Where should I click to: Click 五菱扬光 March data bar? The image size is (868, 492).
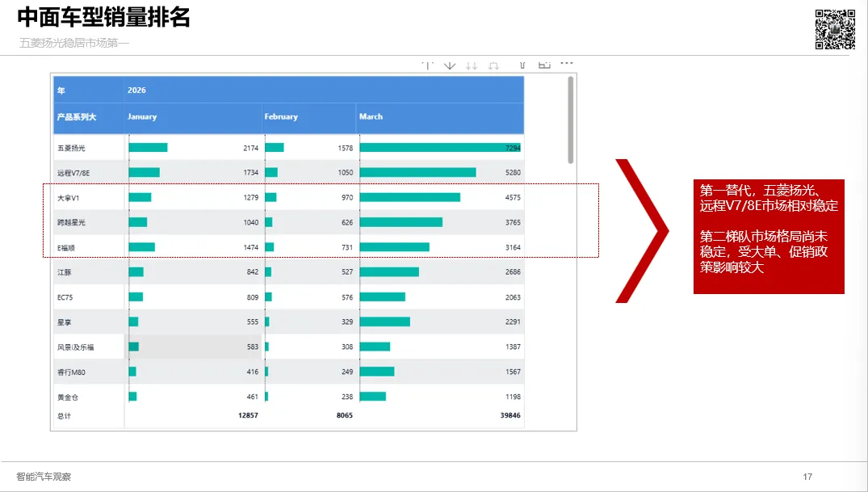(440, 147)
